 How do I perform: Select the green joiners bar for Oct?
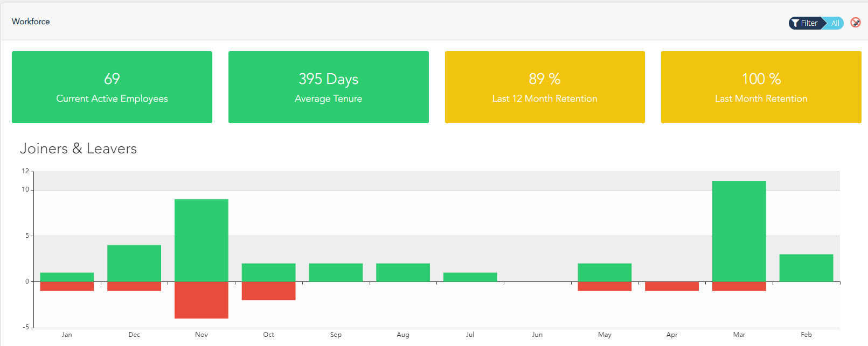(x=269, y=272)
